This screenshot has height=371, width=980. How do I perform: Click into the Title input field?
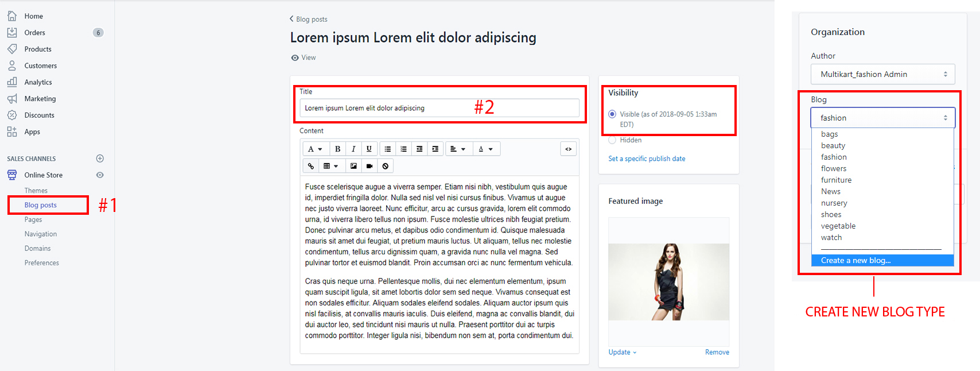click(439, 108)
